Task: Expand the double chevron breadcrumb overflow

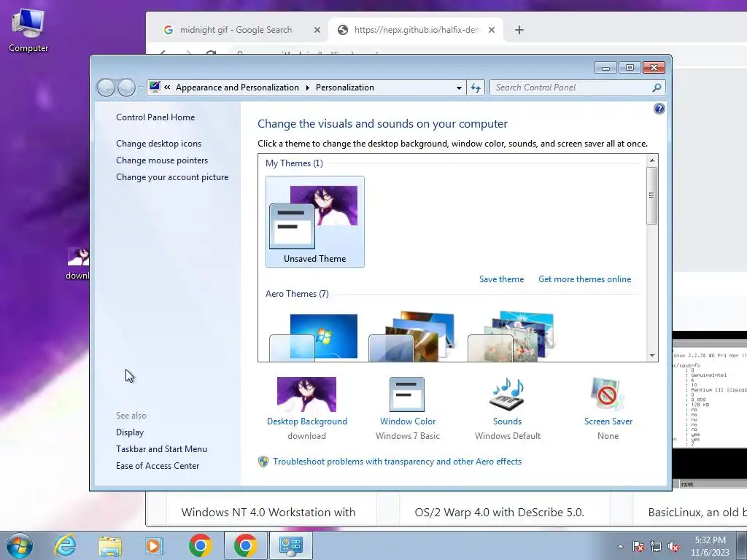Action: (x=167, y=87)
